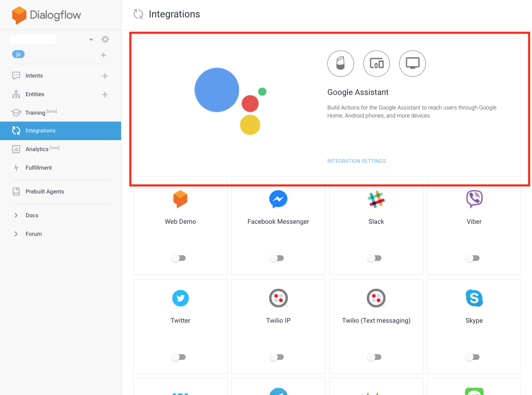Click the Prebuilt Agents book icon
532x395 pixels.
coord(16,191)
